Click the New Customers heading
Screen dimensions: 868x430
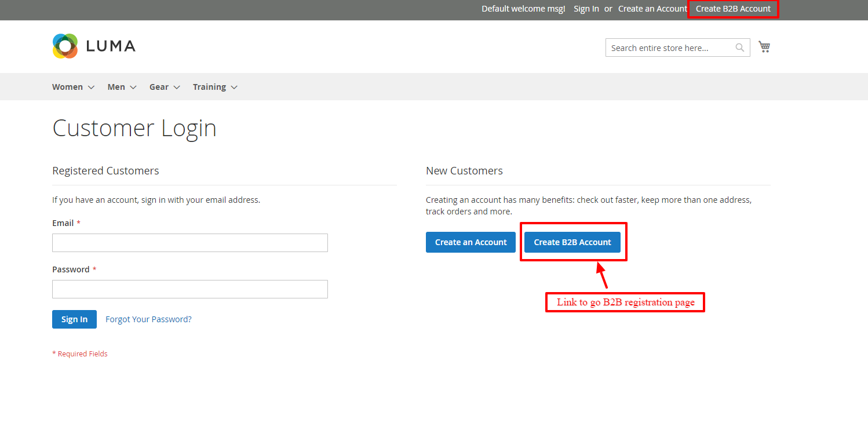(x=464, y=171)
